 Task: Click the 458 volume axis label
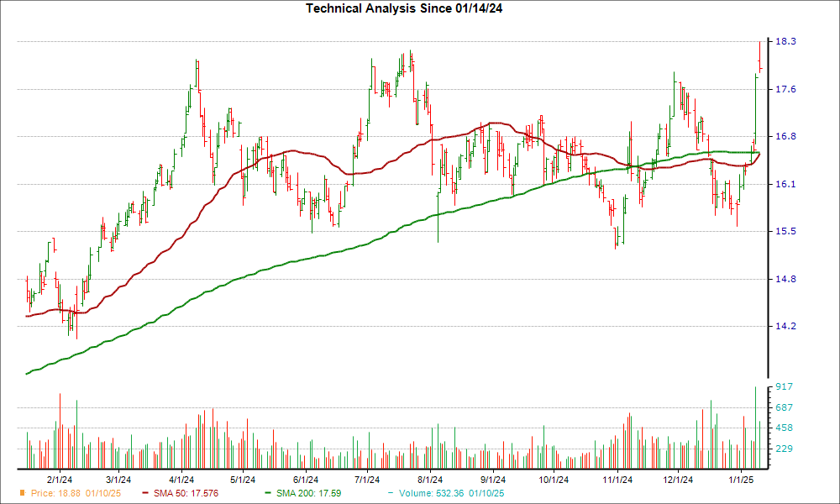coord(785,428)
